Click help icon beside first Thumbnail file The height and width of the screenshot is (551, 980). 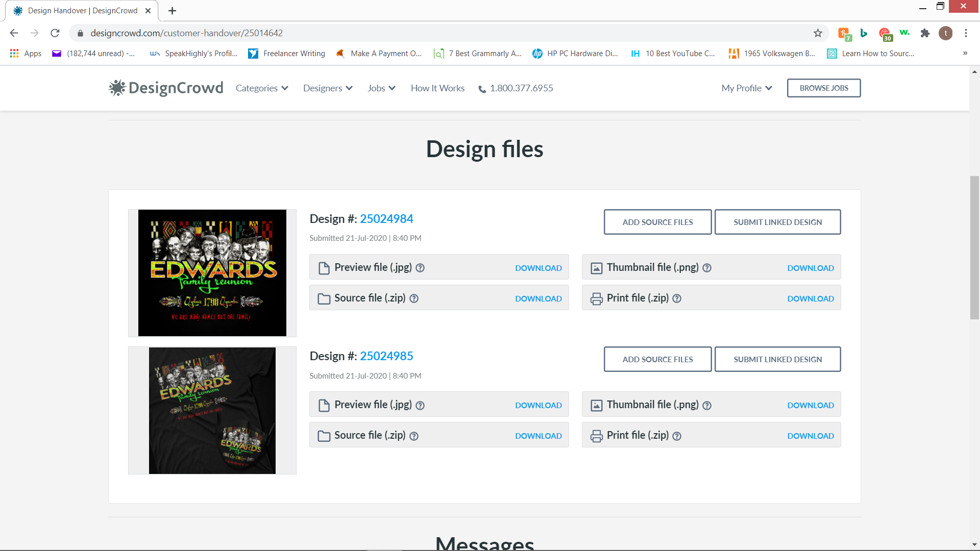click(707, 268)
